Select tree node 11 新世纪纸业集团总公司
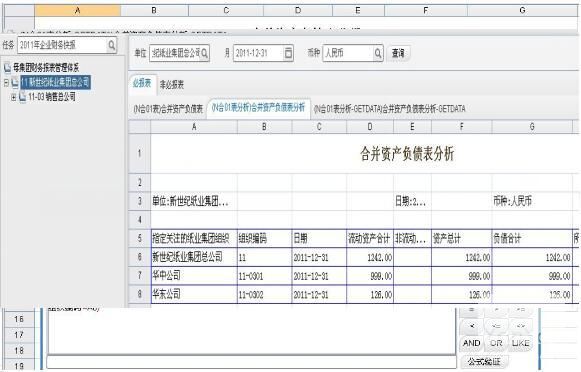The image size is (581, 372). (x=55, y=82)
